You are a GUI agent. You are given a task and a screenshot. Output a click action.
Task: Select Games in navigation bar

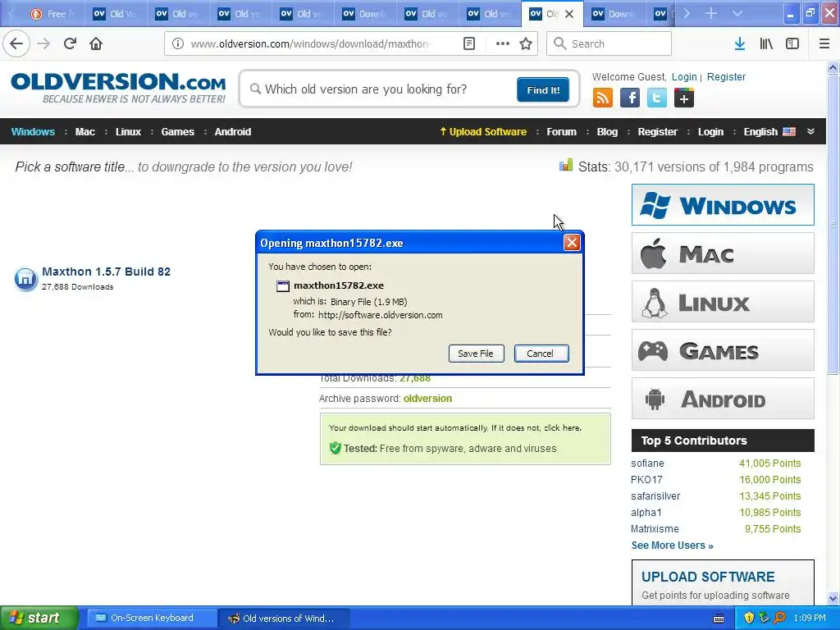[178, 132]
